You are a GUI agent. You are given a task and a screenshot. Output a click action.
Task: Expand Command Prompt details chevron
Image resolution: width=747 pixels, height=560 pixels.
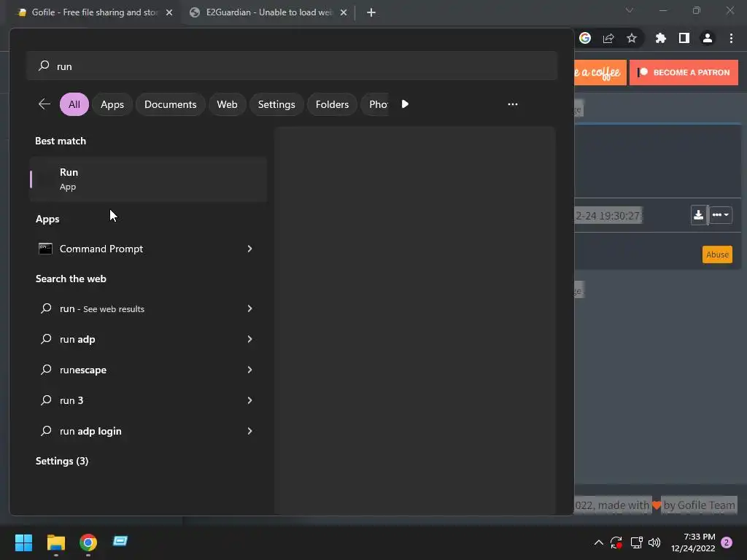tap(249, 249)
